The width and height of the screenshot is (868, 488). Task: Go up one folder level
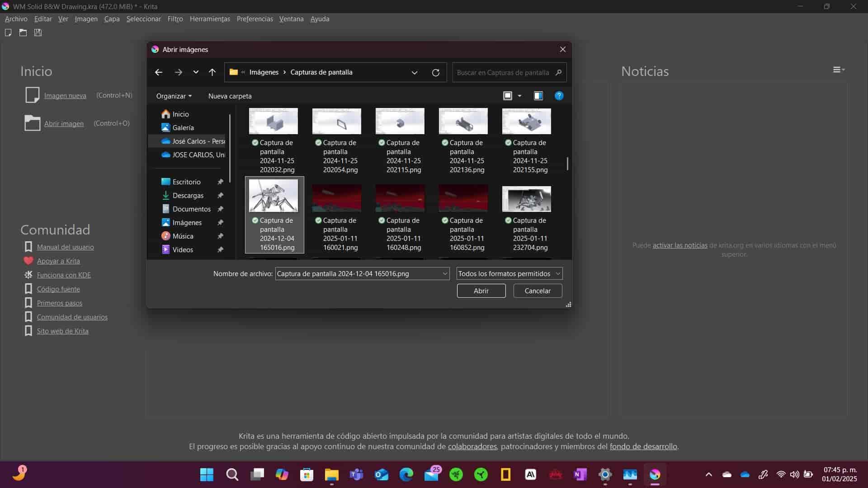coord(212,72)
